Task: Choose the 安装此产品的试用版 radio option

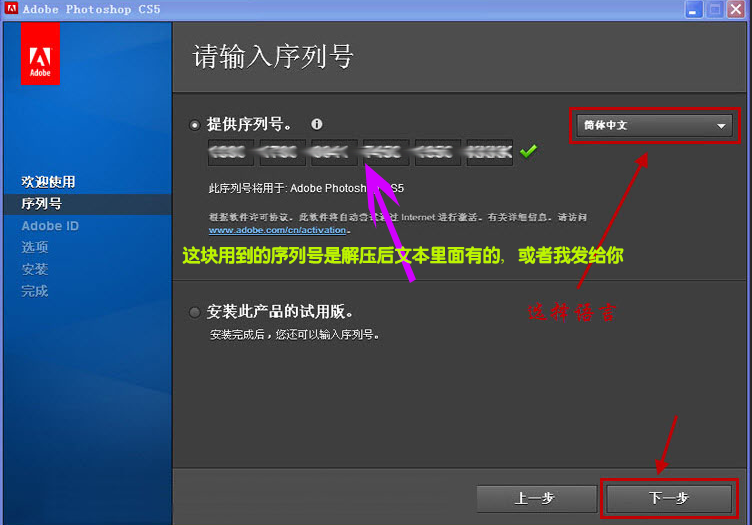Action: (x=195, y=313)
